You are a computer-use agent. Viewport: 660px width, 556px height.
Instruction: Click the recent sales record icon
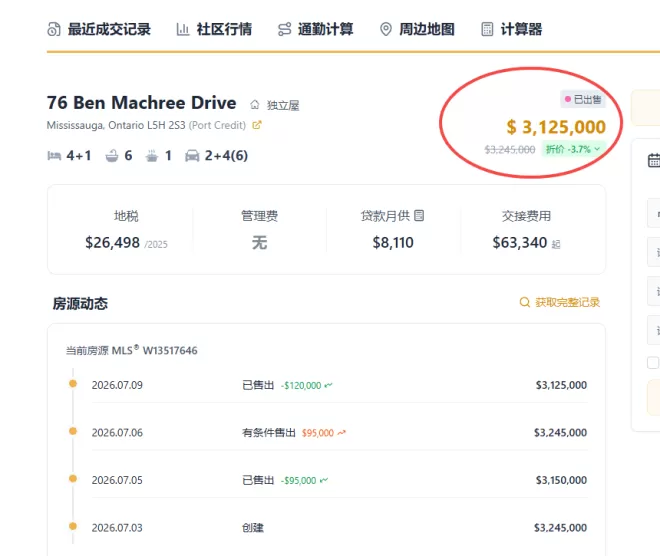coord(54,29)
